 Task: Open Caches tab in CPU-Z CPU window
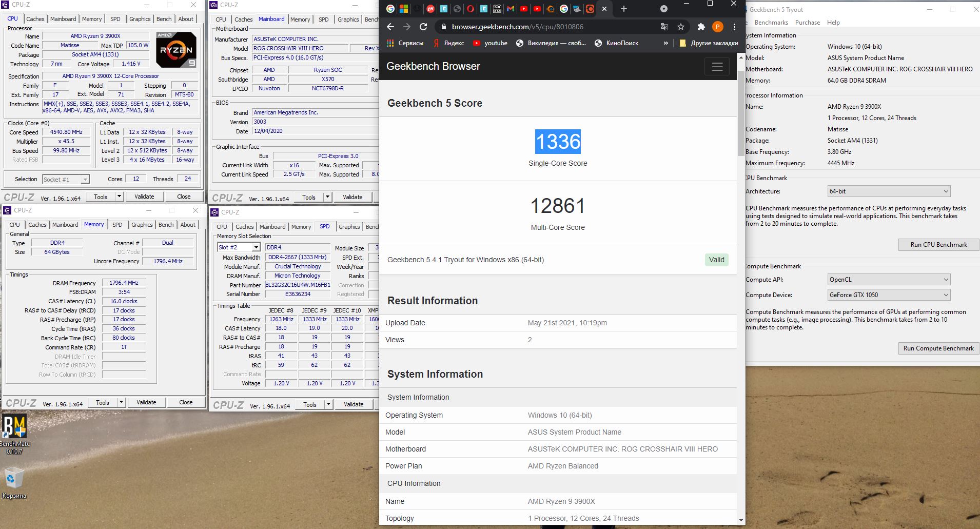(x=35, y=19)
